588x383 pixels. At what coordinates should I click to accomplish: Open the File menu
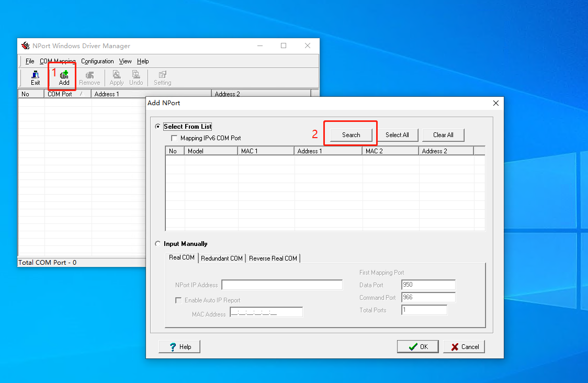point(30,61)
